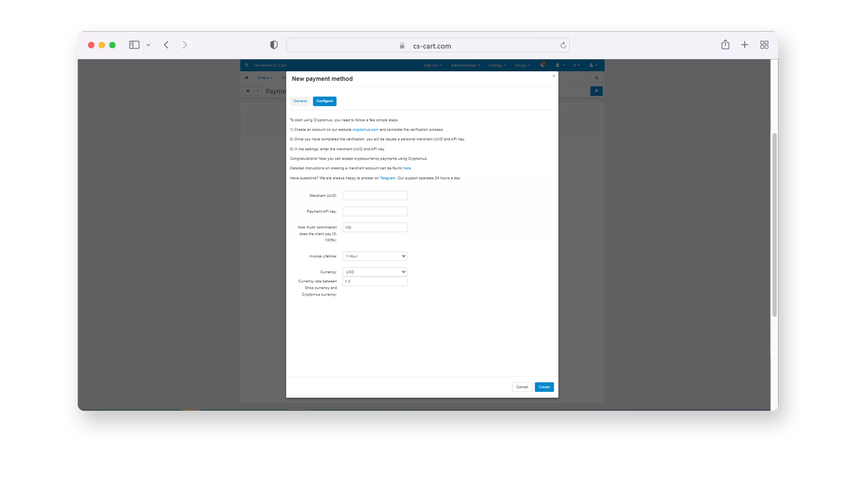Open the user account icon menu
The width and height of the screenshot is (868, 488).
click(x=593, y=65)
